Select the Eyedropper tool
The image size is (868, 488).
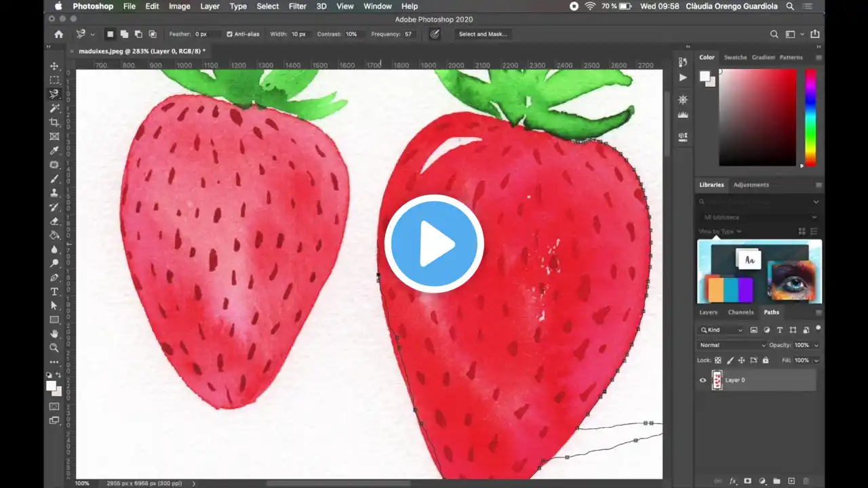54,150
